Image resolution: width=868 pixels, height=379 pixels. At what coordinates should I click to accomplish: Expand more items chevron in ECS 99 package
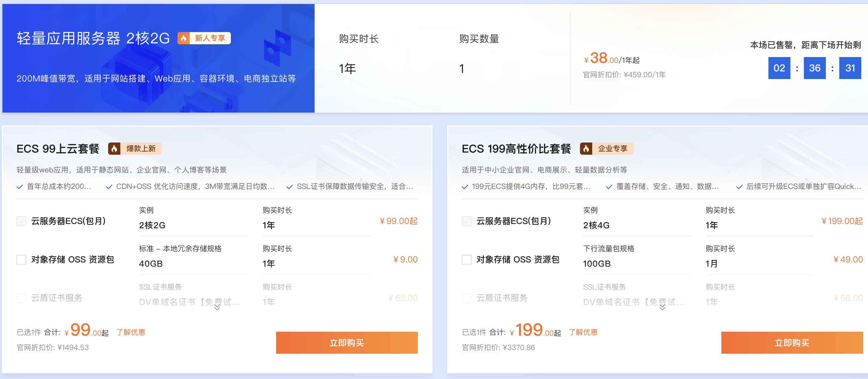click(x=217, y=307)
